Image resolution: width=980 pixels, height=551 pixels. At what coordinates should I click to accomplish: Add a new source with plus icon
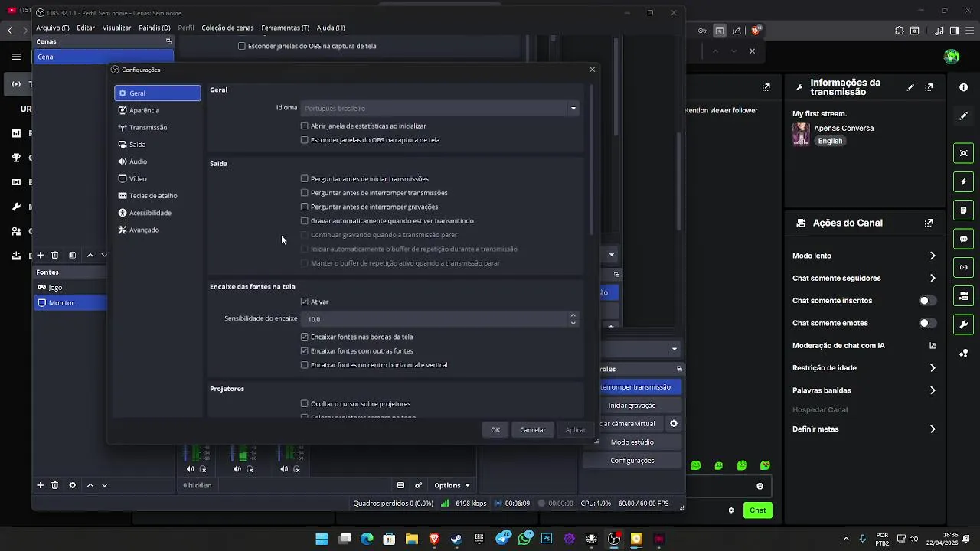40,485
